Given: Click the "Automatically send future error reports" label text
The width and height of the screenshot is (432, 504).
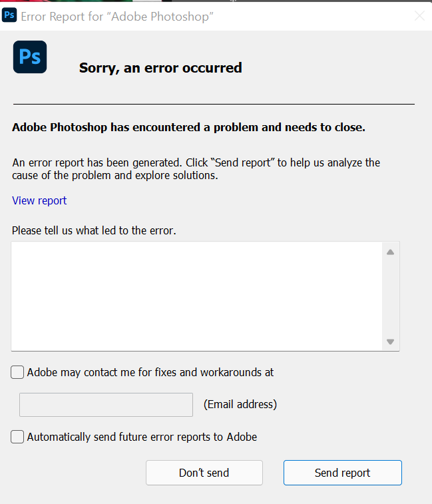Looking at the screenshot, I should (x=142, y=437).
